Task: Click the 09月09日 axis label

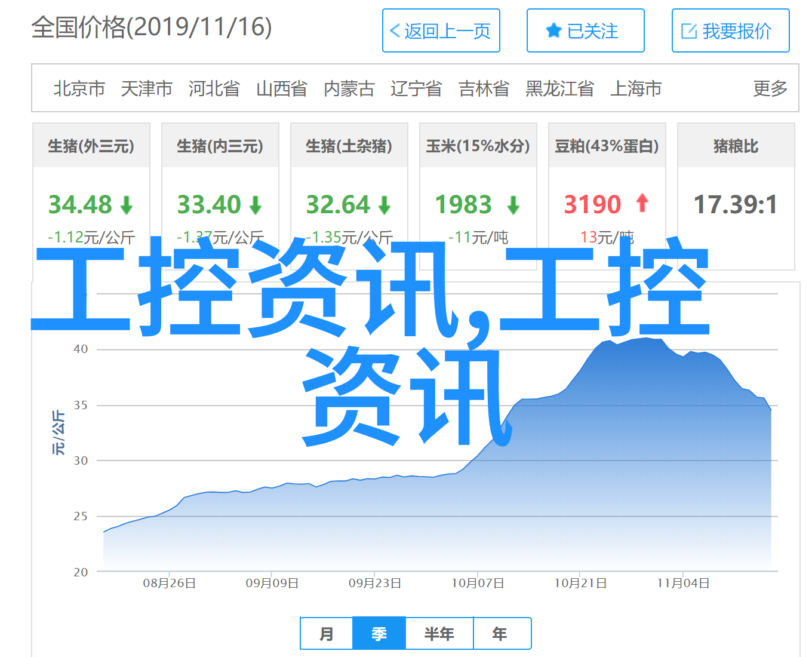Action: pos(272,584)
